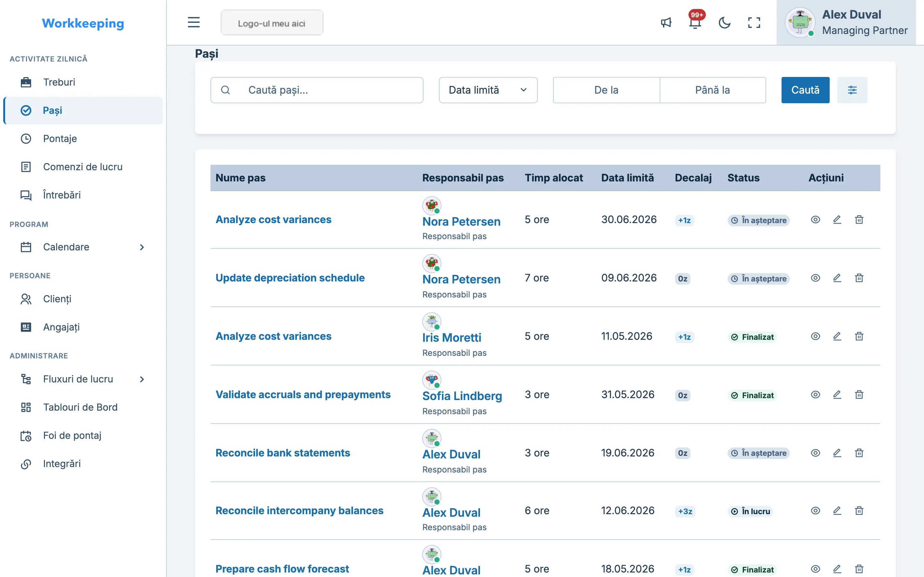Delete the Reconcile bank statements step
Viewport: 924px width, 577px height.
[x=859, y=453]
